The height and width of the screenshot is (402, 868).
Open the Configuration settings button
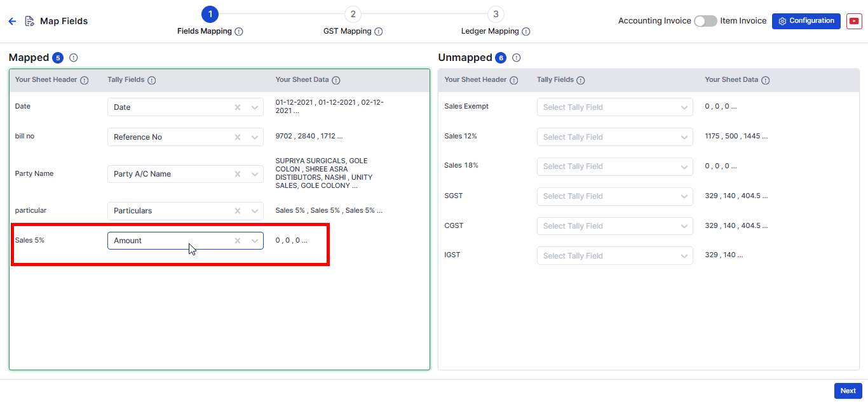click(x=806, y=21)
